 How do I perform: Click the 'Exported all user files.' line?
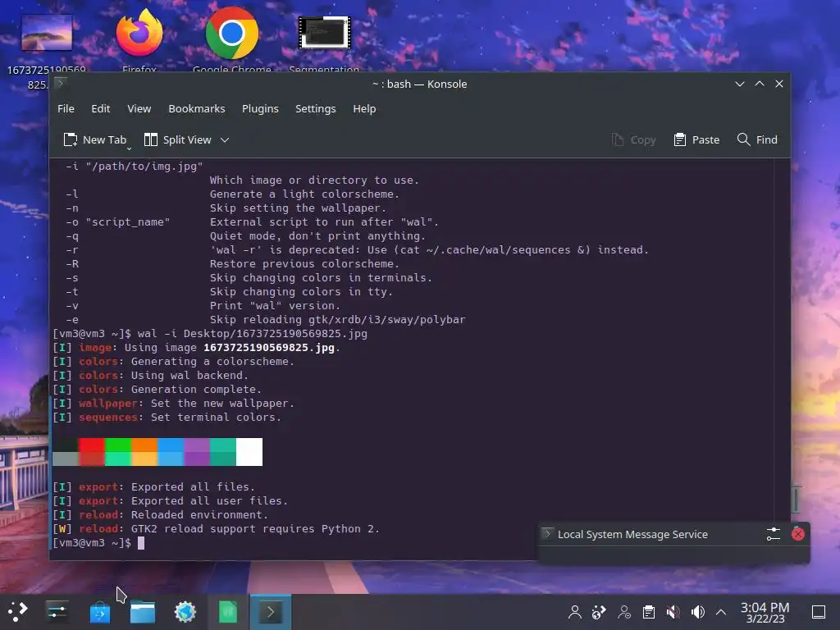pos(209,501)
